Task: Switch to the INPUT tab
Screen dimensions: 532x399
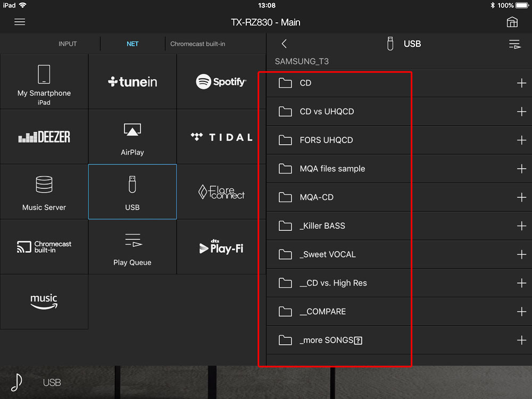Action: tap(68, 44)
